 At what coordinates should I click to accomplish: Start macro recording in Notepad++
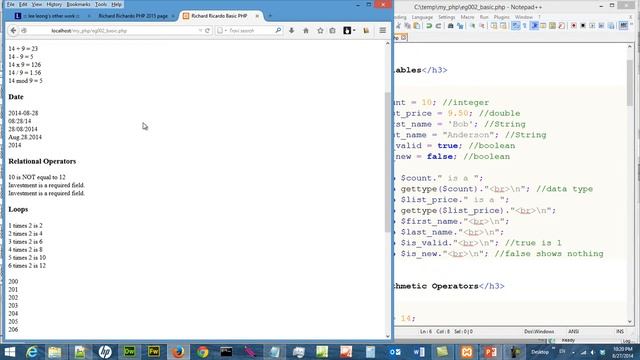point(573,26)
